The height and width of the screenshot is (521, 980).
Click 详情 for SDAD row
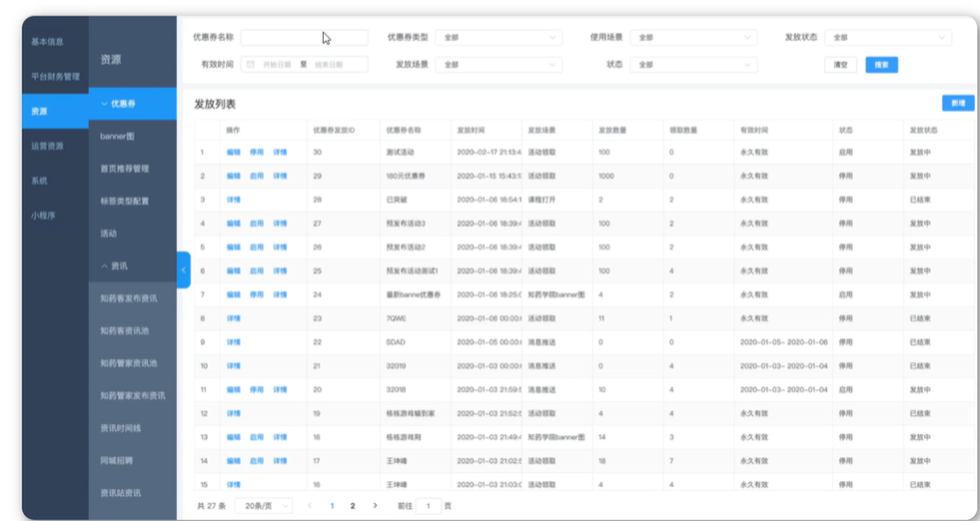tap(233, 342)
